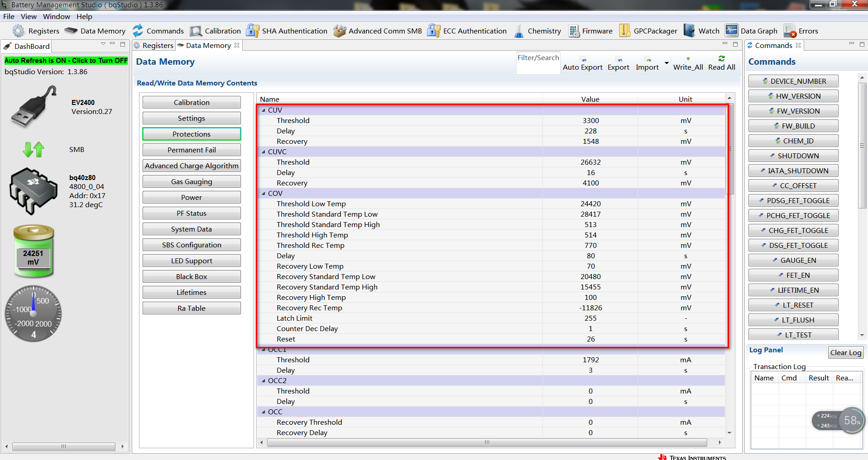
Task: Minimize the Data Memory view panel
Action: (x=724, y=44)
